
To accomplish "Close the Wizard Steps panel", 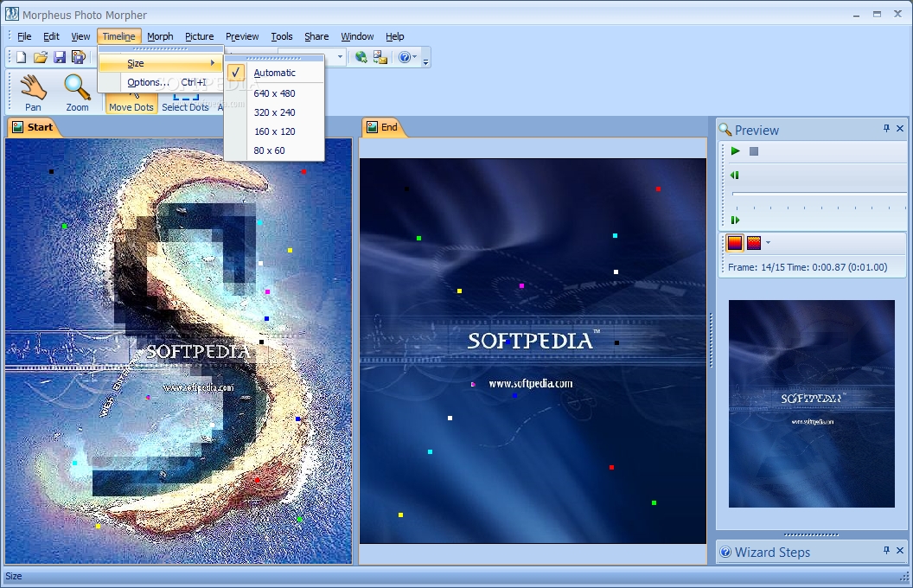I will point(900,550).
